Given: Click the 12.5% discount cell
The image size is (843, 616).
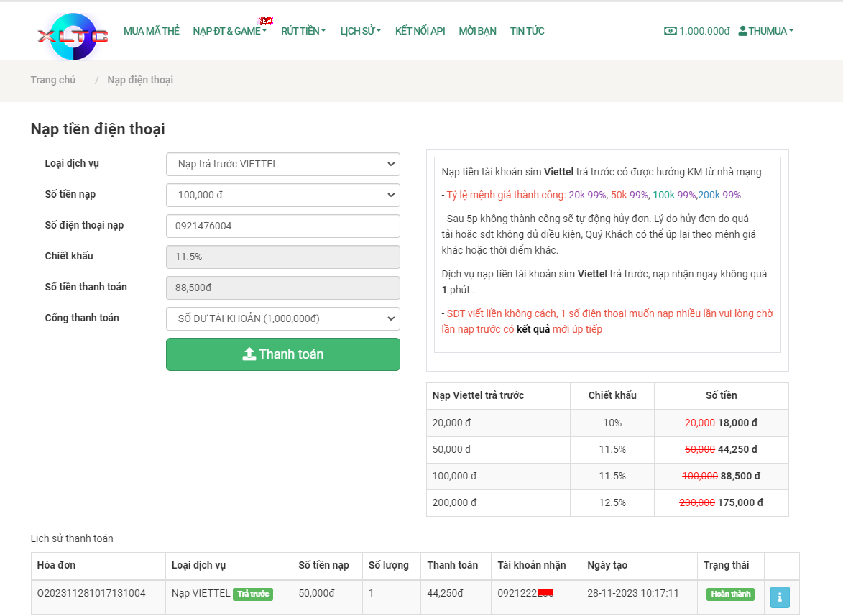Looking at the screenshot, I should (612, 502).
